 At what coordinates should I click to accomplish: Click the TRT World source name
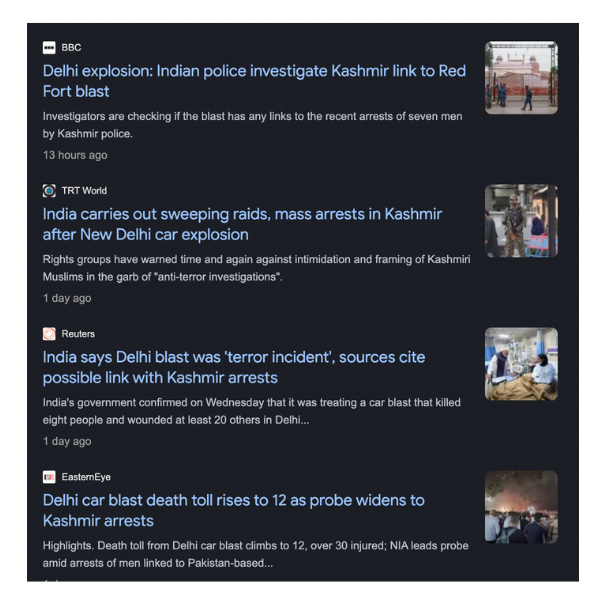tap(84, 191)
